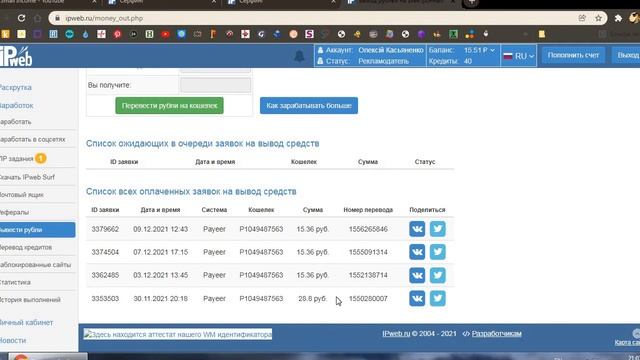The width and height of the screenshot is (640, 360).
Task: Expand the Баланс 15.51 ₽ dropdown
Action: pos(480,50)
